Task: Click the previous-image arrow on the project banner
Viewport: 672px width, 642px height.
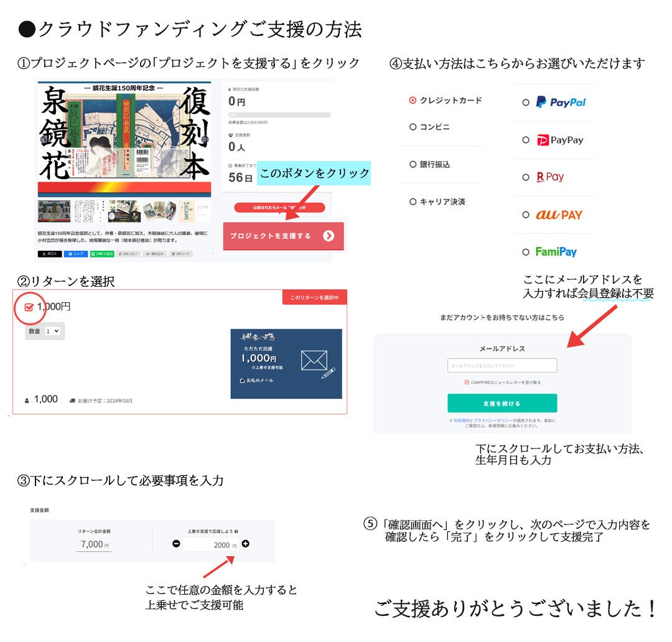Action: point(44,139)
